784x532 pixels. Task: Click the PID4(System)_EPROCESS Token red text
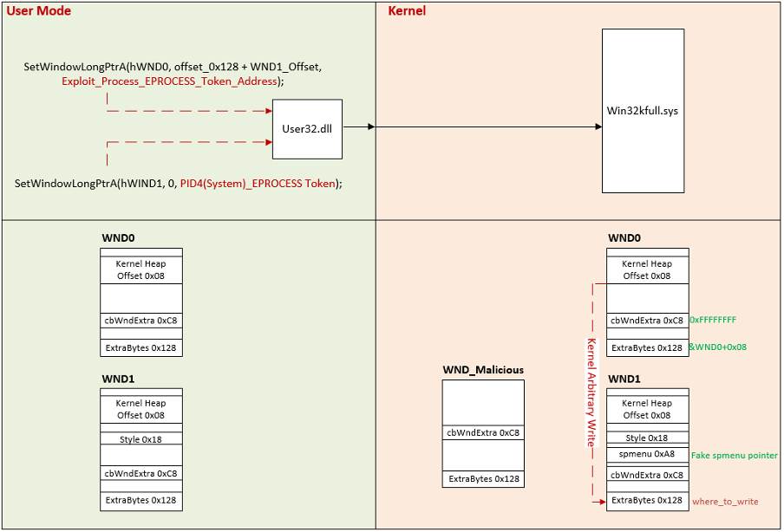click(x=257, y=184)
